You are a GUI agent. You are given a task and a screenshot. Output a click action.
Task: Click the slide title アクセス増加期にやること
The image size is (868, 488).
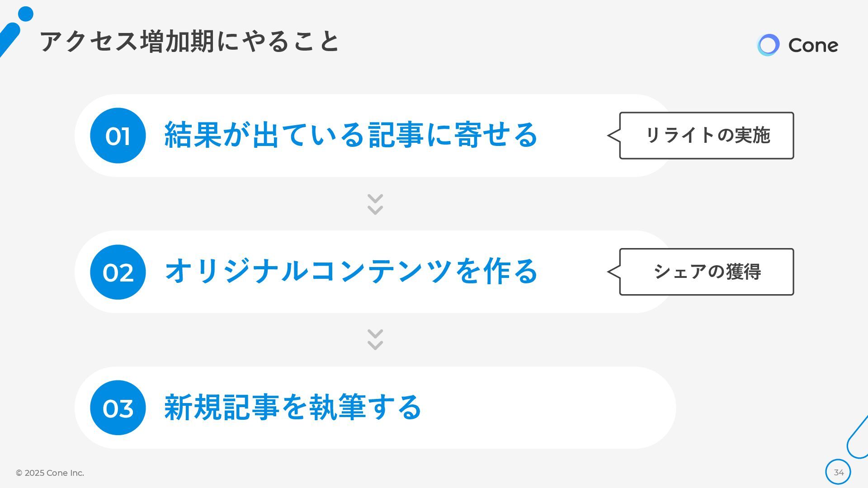[189, 42]
